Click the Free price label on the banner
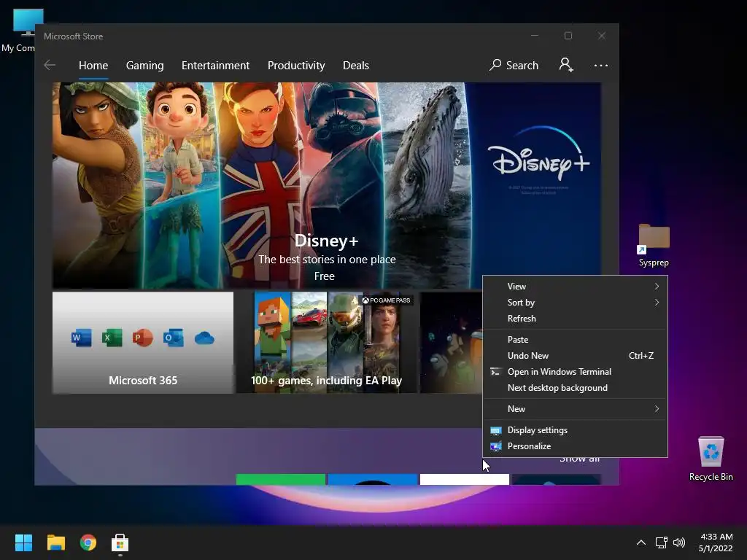 click(325, 276)
